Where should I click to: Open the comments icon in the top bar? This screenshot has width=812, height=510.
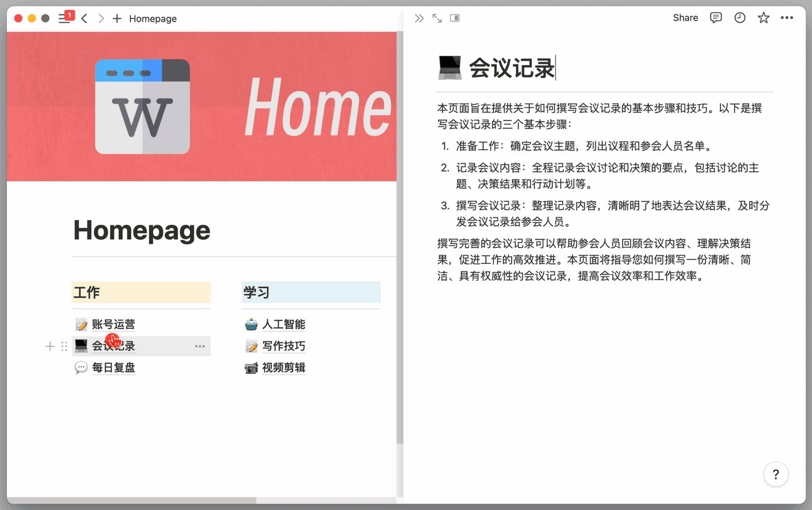tap(716, 18)
